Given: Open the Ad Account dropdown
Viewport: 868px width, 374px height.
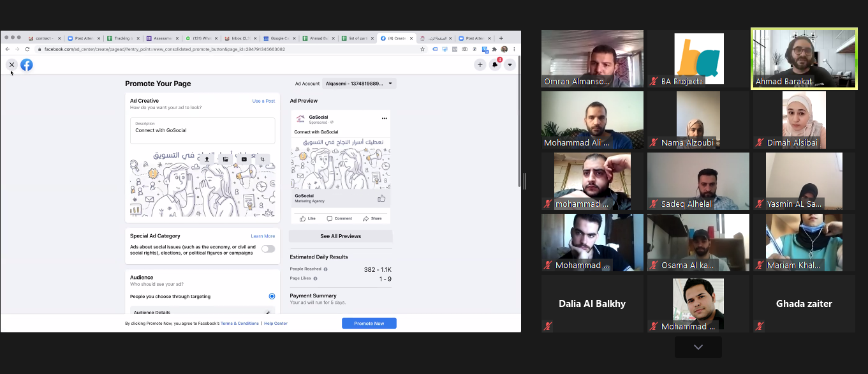Looking at the screenshot, I should click(x=360, y=84).
